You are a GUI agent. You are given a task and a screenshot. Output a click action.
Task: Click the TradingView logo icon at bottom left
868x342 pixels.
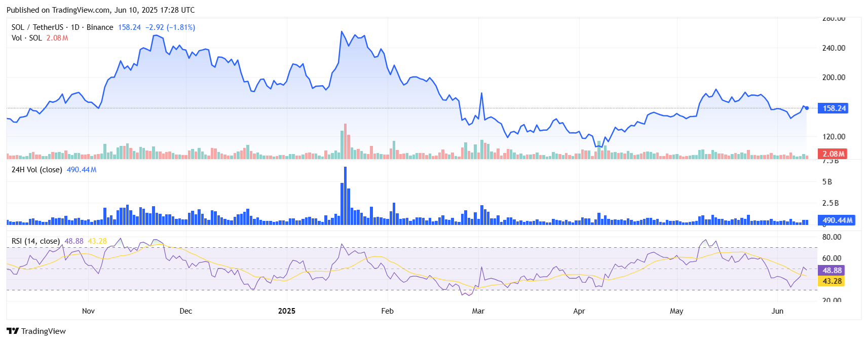coord(13,331)
